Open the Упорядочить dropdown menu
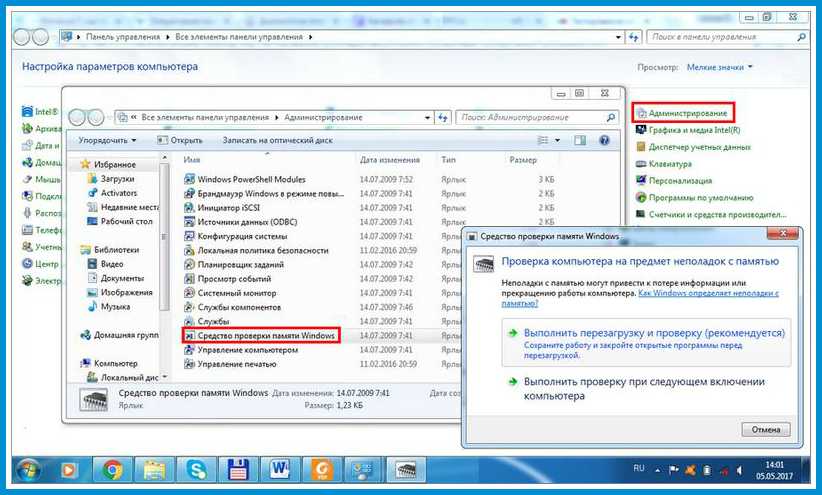822x495 pixels. [x=107, y=140]
